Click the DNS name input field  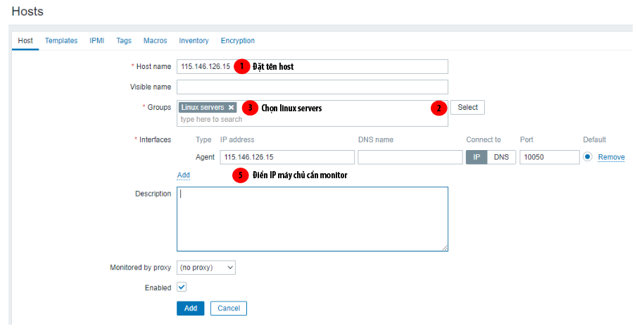pos(410,157)
